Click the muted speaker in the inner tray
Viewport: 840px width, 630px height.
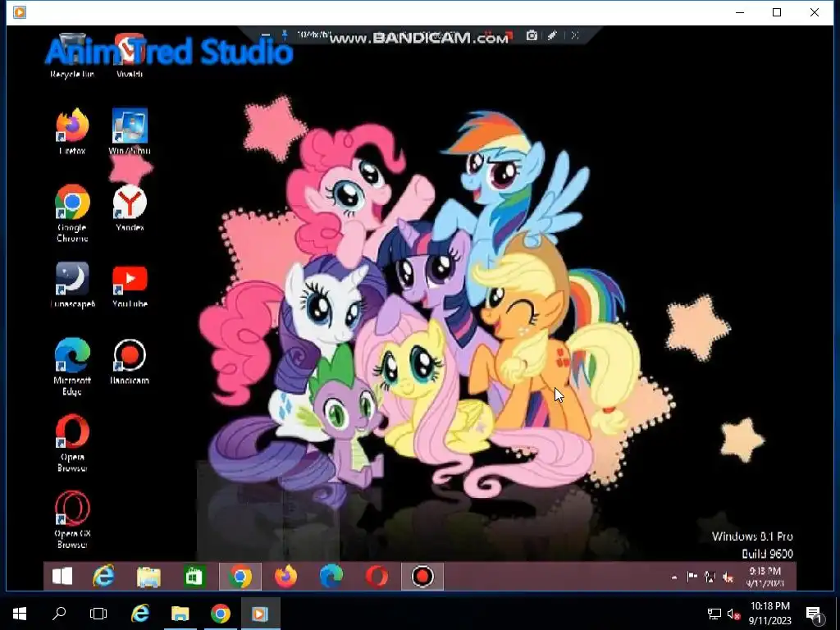pos(728,577)
